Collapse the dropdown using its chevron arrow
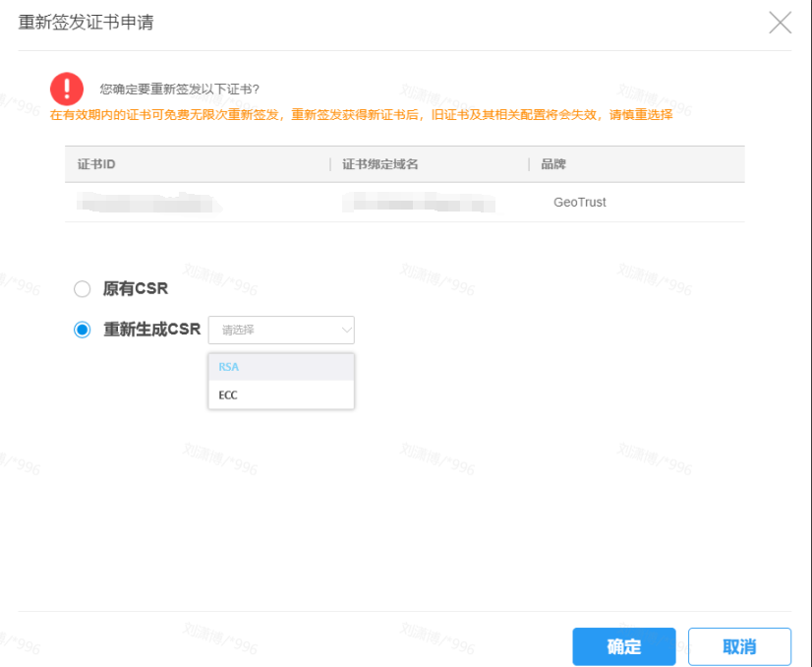This screenshot has width=812, height=667. (x=345, y=330)
